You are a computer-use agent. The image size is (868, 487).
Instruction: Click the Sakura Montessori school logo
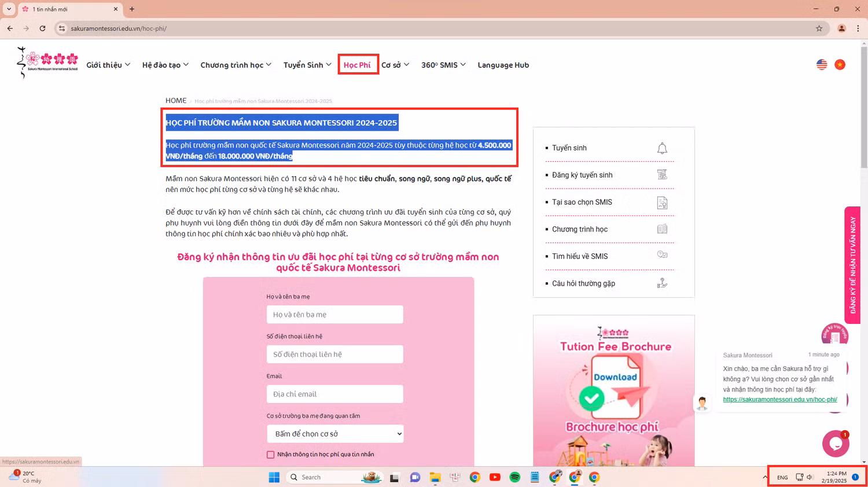47,62
